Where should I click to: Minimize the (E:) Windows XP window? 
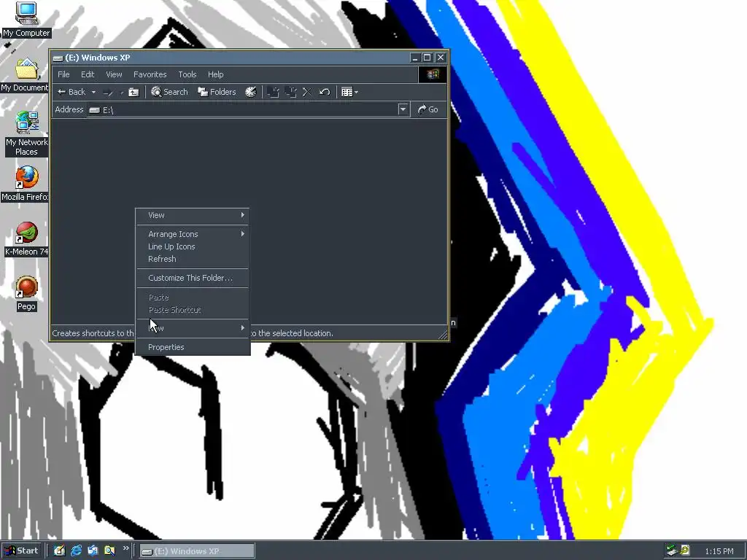(x=414, y=58)
